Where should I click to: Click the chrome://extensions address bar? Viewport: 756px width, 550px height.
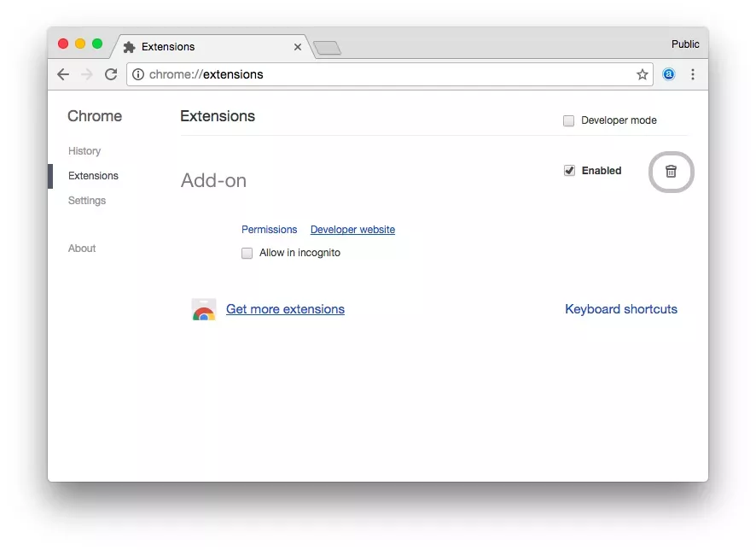[390, 74]
